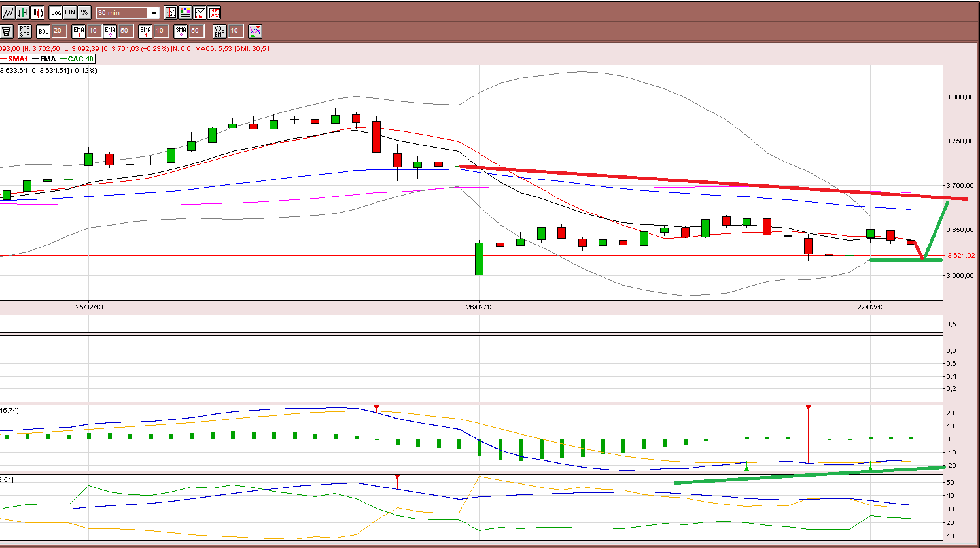Select the bar chart (OHLC) display

[x=23, y=12]
